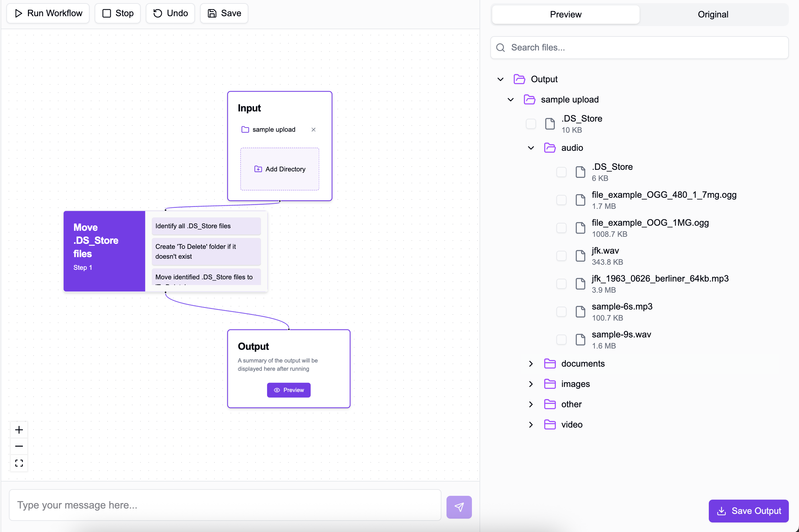The image size is (799, 532).
Task: Click 'Create To Delete folder' substep
Action: [x=206, y=251]
